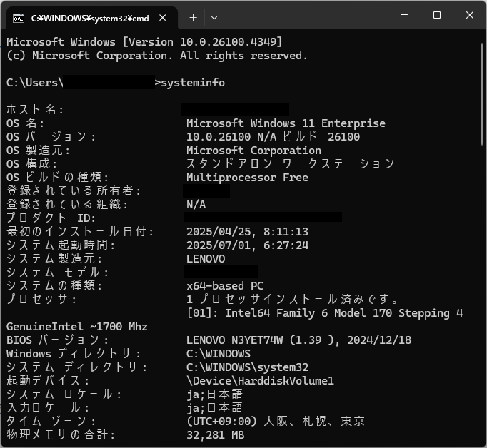Click the 'Windows ディレクトリ:' label
The image size is (487, 448).
74,354
